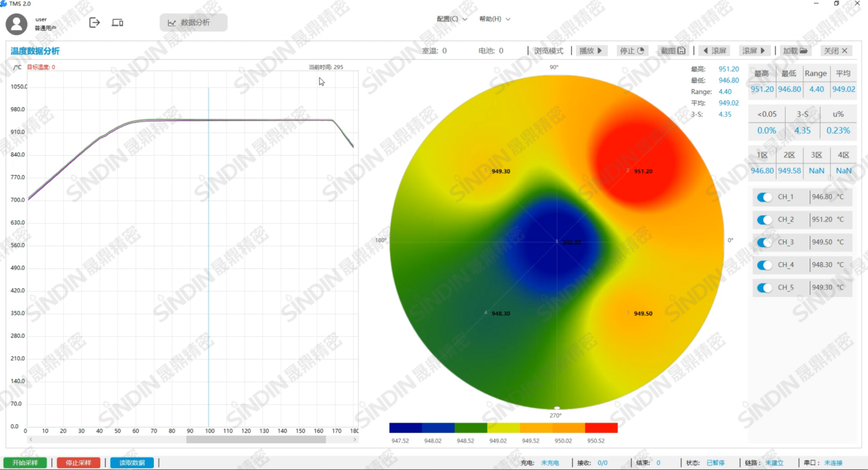Open the 配置(C) dropdown menu

click(452, 19)
